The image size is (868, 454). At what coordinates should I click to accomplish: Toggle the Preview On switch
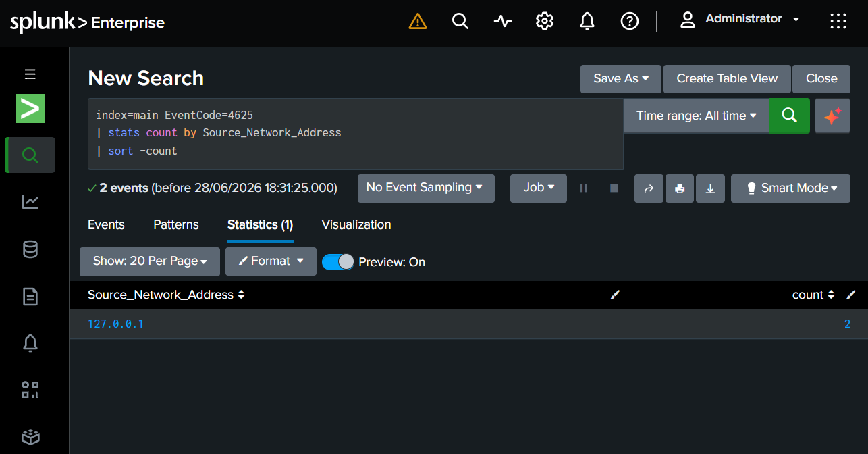point(337,262)
